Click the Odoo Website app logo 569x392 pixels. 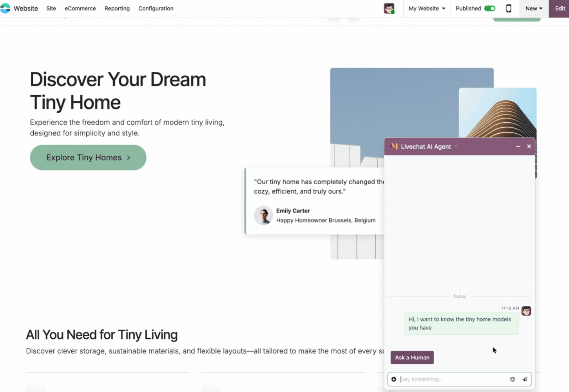5,8
